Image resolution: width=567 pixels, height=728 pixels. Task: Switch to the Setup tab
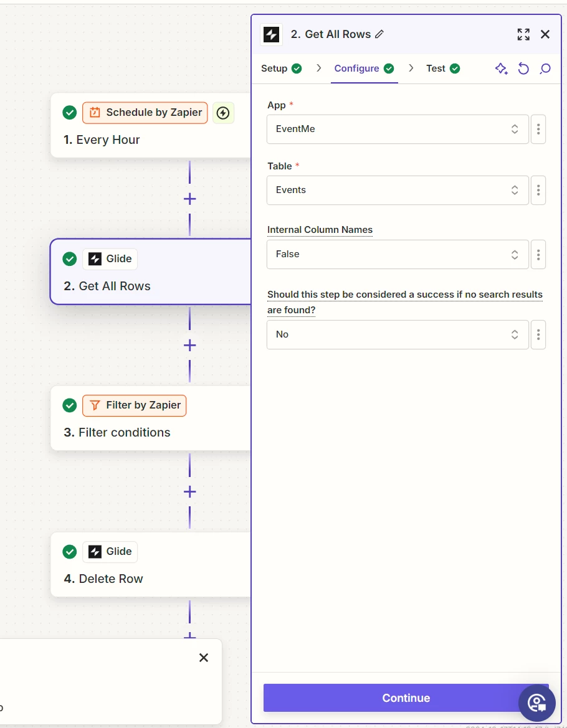coord(282,69)
